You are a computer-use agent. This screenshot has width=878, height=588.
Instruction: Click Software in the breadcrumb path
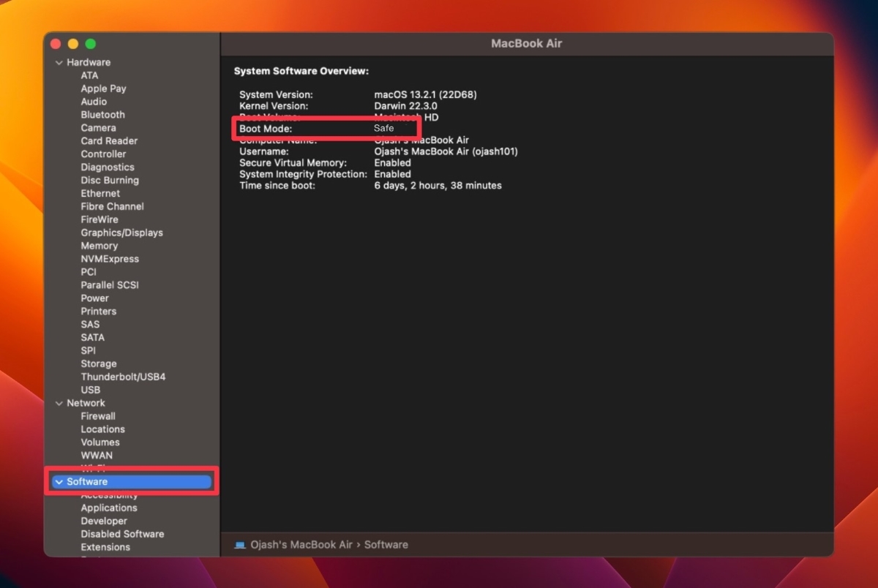coord(386,544)
